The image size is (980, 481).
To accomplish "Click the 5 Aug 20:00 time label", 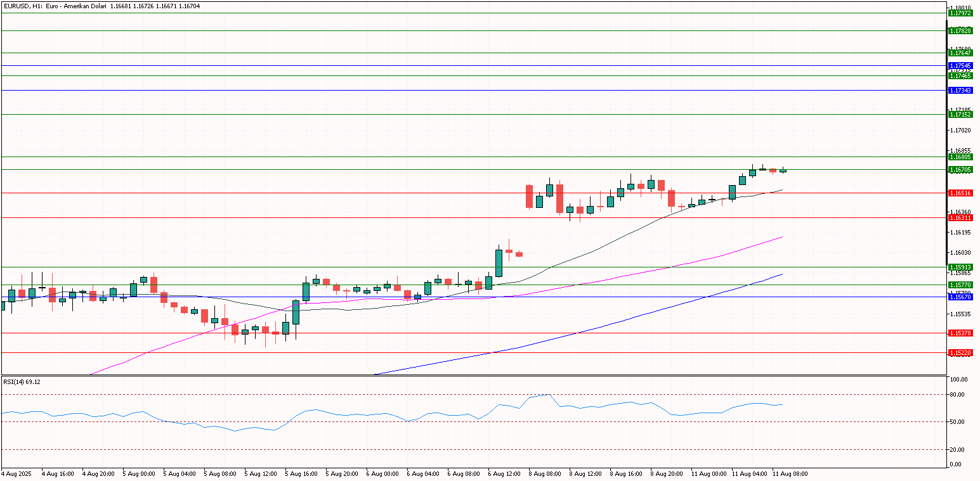I will click(x=341, y=473).
